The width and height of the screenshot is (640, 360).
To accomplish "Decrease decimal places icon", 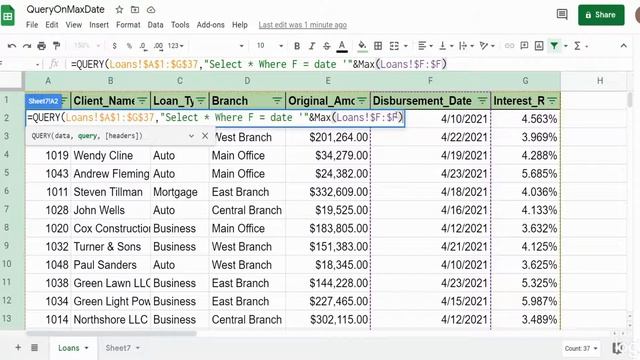I will point(143,46).
